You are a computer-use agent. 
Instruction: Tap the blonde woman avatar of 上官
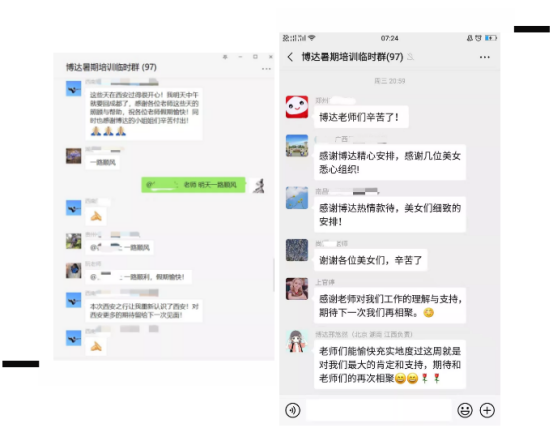(297, 289)
